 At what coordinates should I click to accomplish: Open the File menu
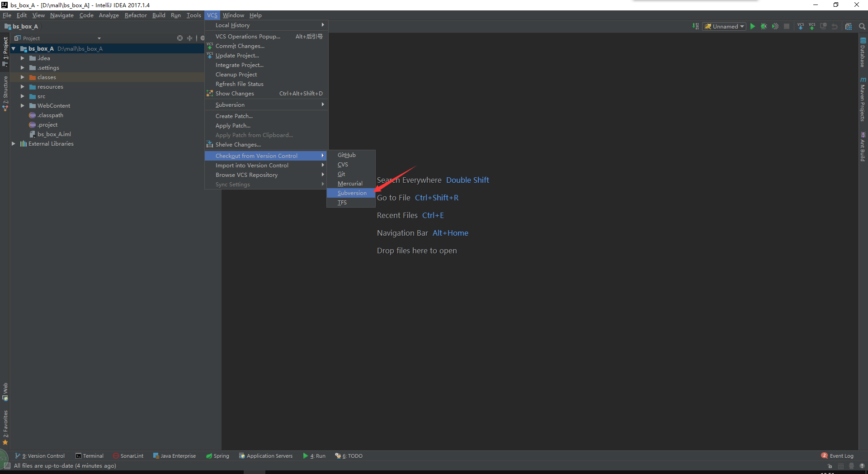click(7, 15)
